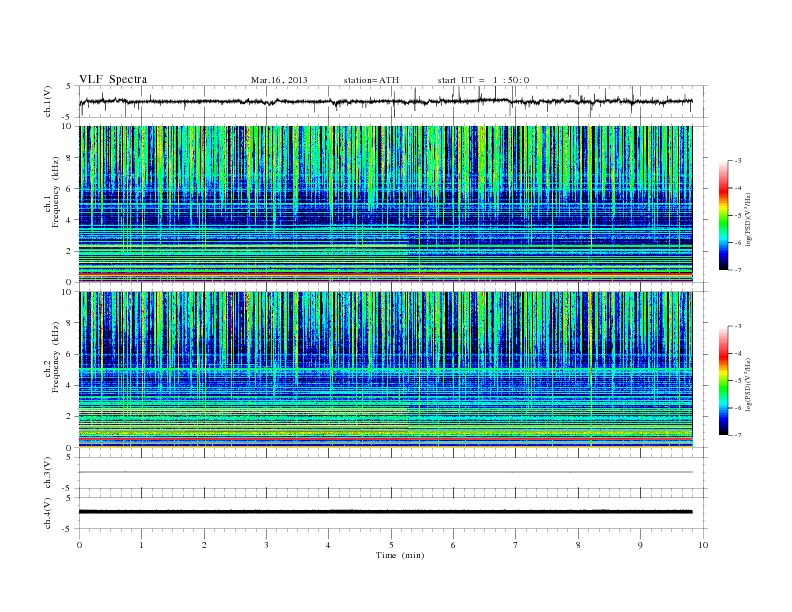Click the '-3' value on ch.1 colorbar
Image resolution: width=792 pixels, height=612 pixels.
737,161
